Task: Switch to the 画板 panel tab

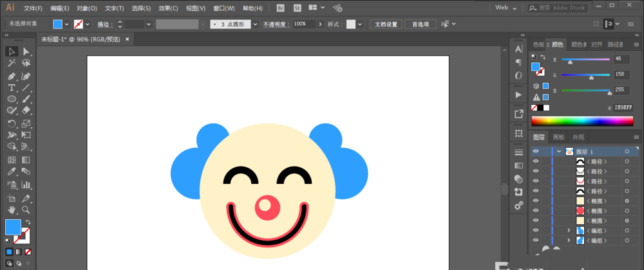Action: [x=558, y=137]
